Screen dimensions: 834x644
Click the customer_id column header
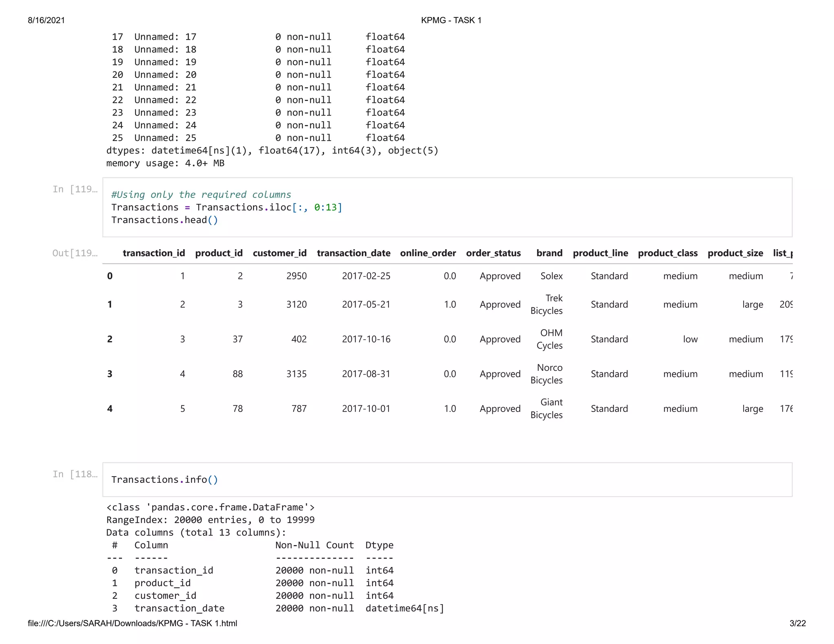pos(279,253)
